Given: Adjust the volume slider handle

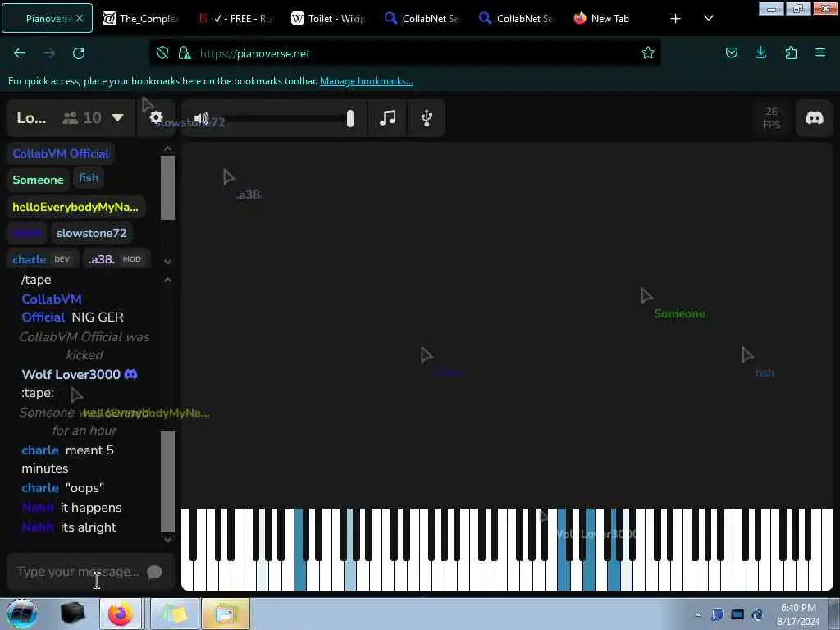Looking at the screenshot, I should 349,118.
